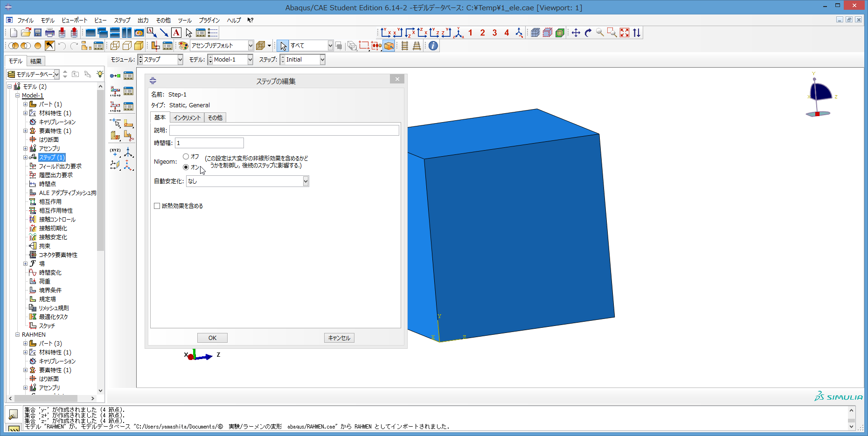Click the (XYZ) Create Datum Point icon
This screenshot has width=868, height=436.
115,152
